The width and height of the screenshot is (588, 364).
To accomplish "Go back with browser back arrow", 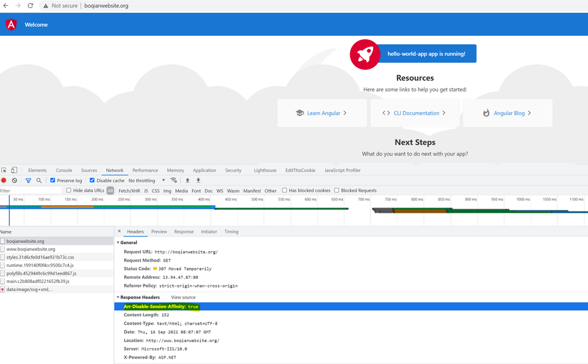I will (6, 6).
